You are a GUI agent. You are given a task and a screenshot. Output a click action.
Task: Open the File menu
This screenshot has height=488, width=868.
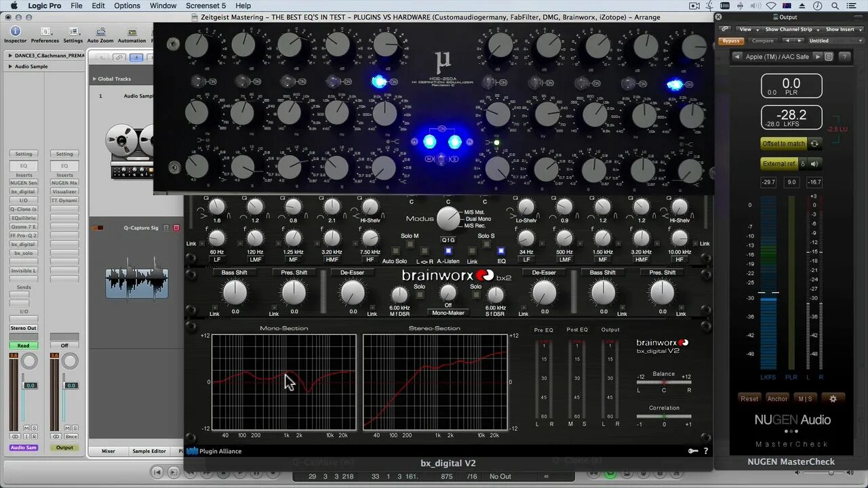(77, 5)
